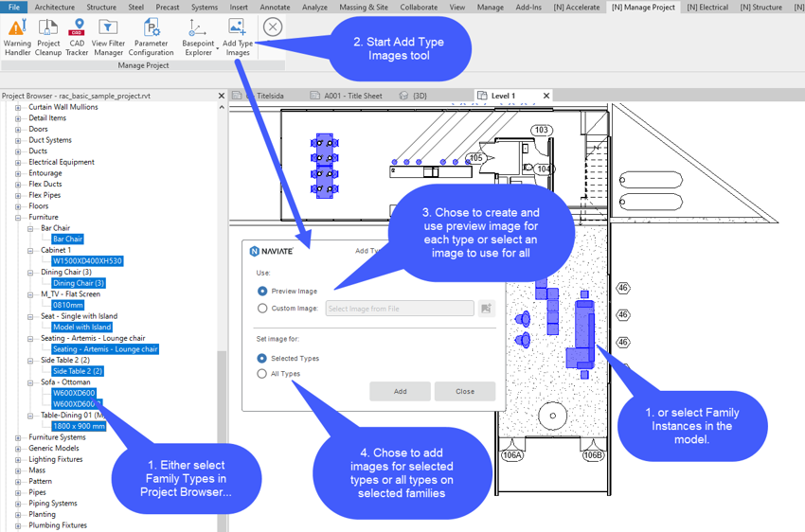805x532 pixels.
Task: Click the Entourage category label
Action: pyautogui.click(x=45, y=173)
